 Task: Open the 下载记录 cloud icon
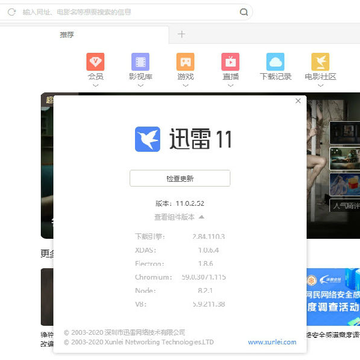(275, 62)
